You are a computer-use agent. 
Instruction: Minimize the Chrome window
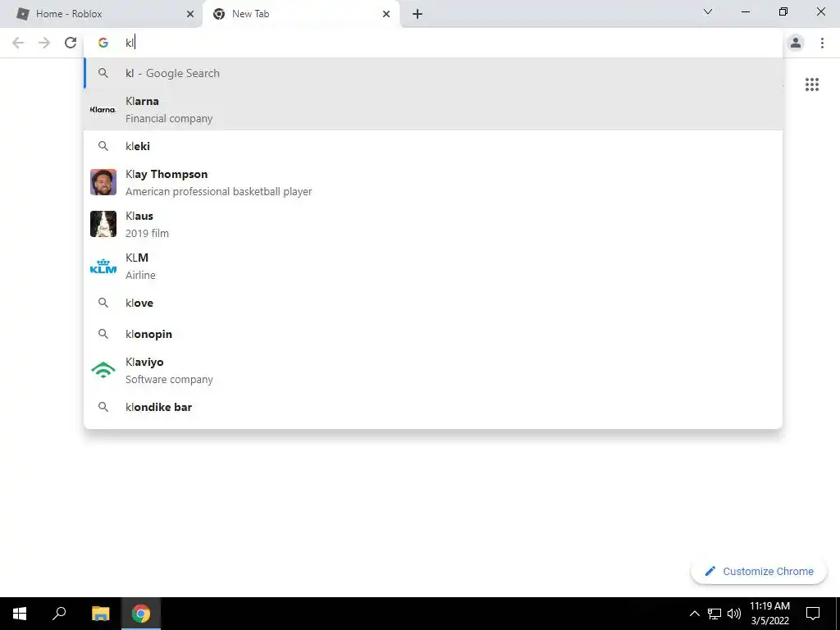click(745, 11)
